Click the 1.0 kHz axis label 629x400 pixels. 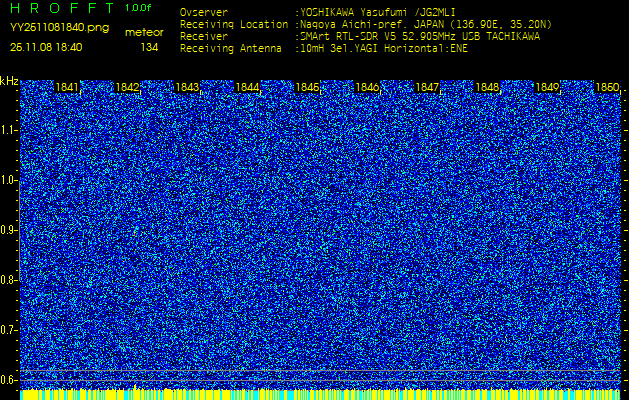coord(8,180)
